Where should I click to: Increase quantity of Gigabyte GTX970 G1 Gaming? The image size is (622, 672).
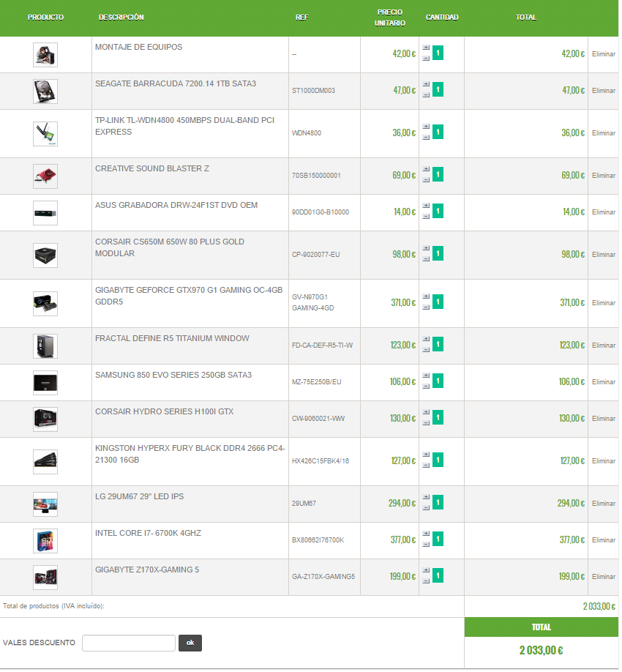coord(426,296)
